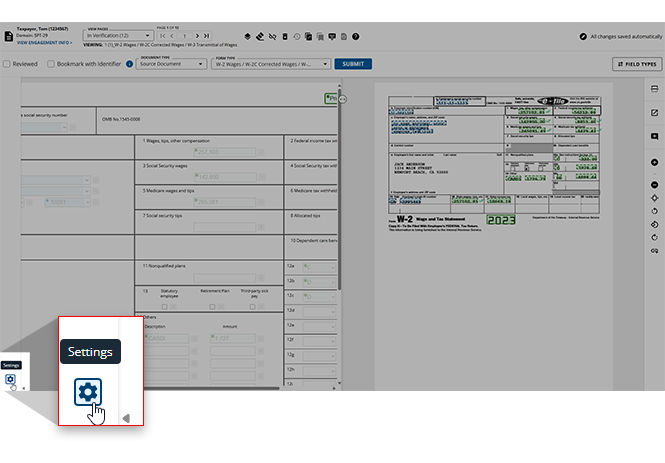665x463 pixels.
Task: Click the 'All changes saved automatically' status text
Action: click(x=626, y=36)
